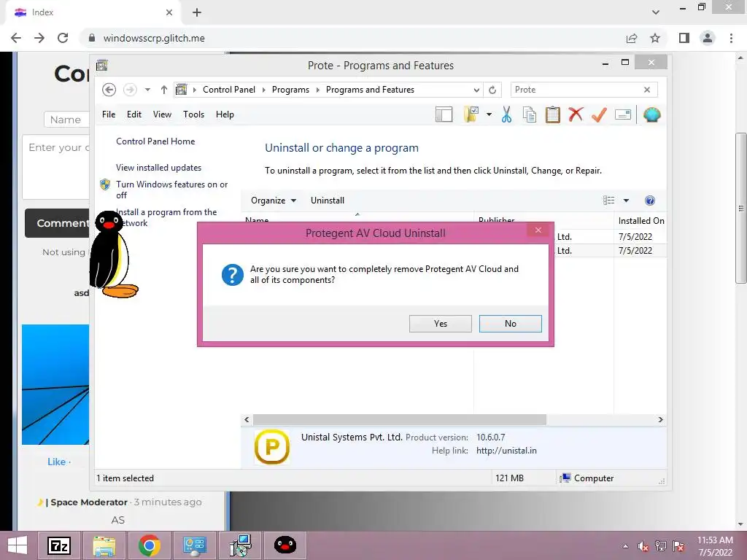Open a new Chrome tab

[x=197, y=12]
